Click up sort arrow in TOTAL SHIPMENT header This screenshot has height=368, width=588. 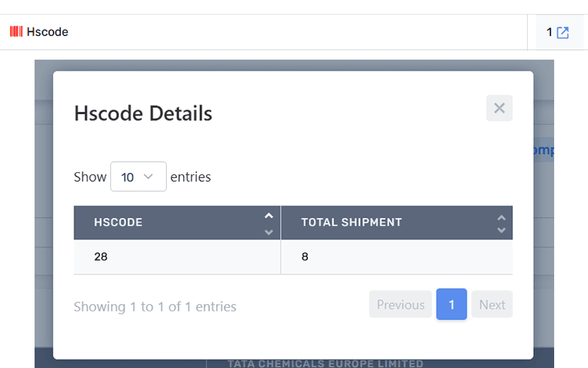click(501, 218)
